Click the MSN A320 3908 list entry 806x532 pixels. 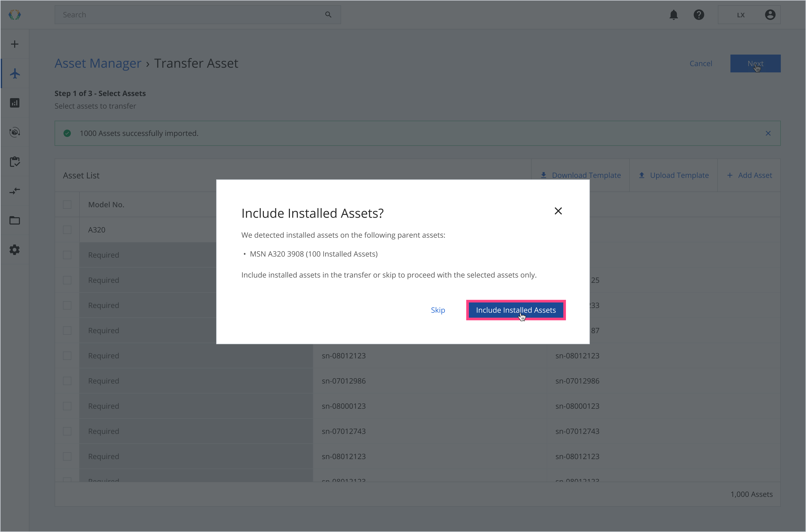click(x=314, y=254)
